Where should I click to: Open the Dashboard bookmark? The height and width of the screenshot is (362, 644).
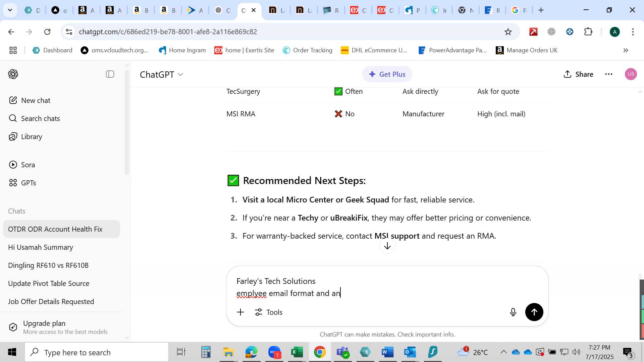(x=52, y=50)
